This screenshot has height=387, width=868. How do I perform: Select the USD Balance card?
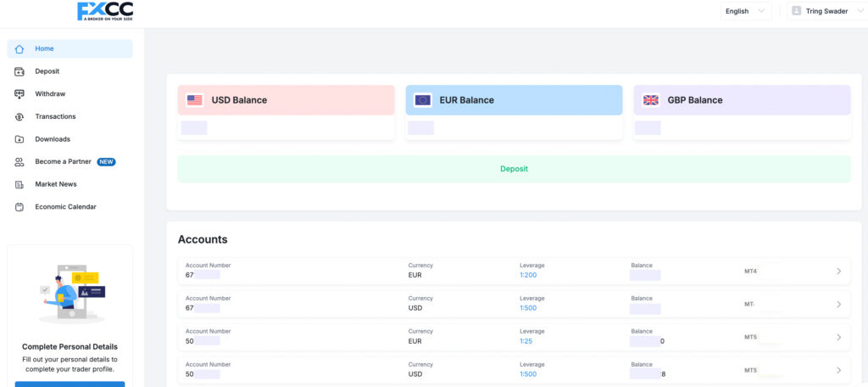tap(286, 100)
